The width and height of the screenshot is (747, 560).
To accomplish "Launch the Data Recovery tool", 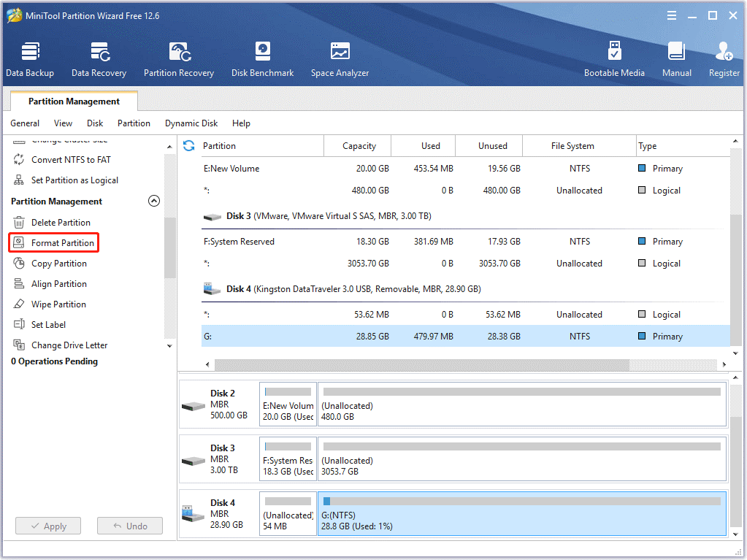I will (99, 59).
